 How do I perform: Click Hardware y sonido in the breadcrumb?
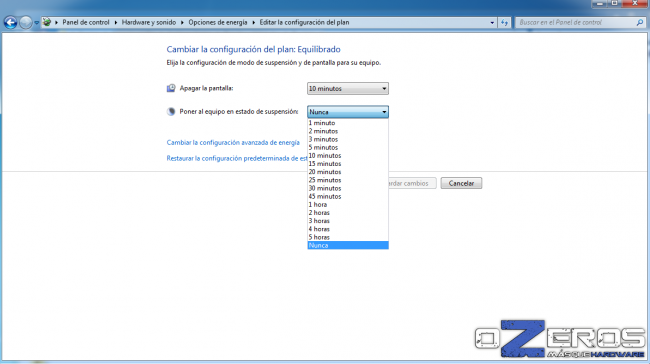pos(148,22)
